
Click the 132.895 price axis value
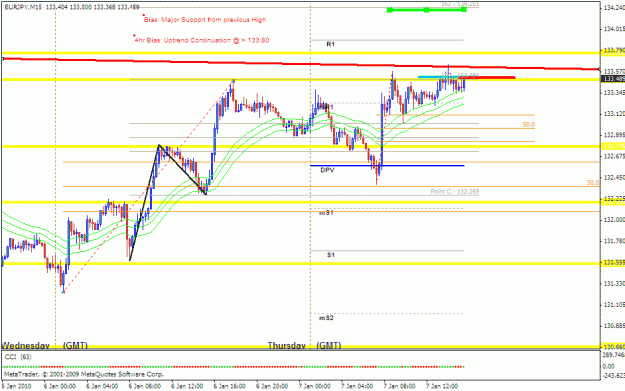click(614, 135)
